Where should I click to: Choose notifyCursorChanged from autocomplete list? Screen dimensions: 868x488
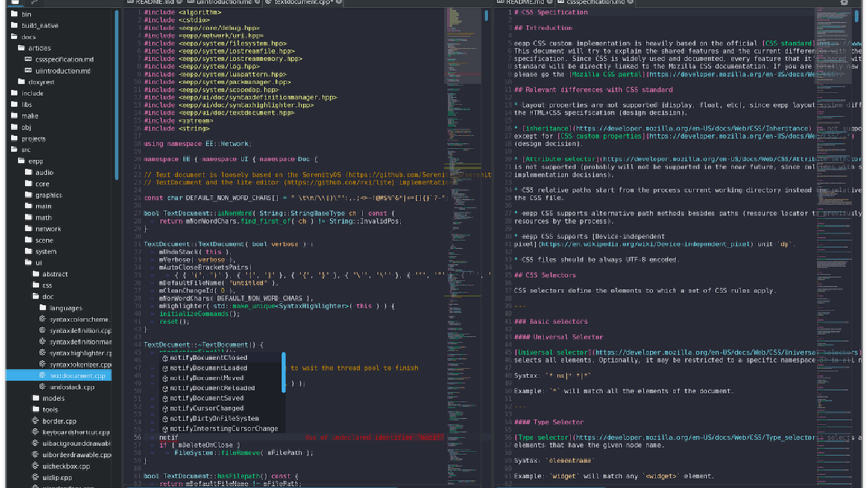(221, 408)
